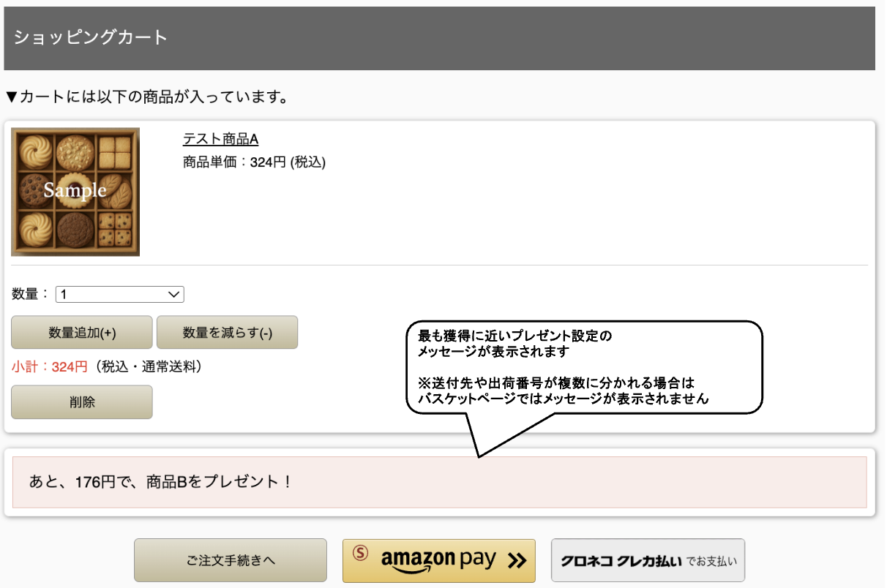Choose クロネコ クレカ払い payment button
Screen dimensions: 887x588
click(648, 561)
